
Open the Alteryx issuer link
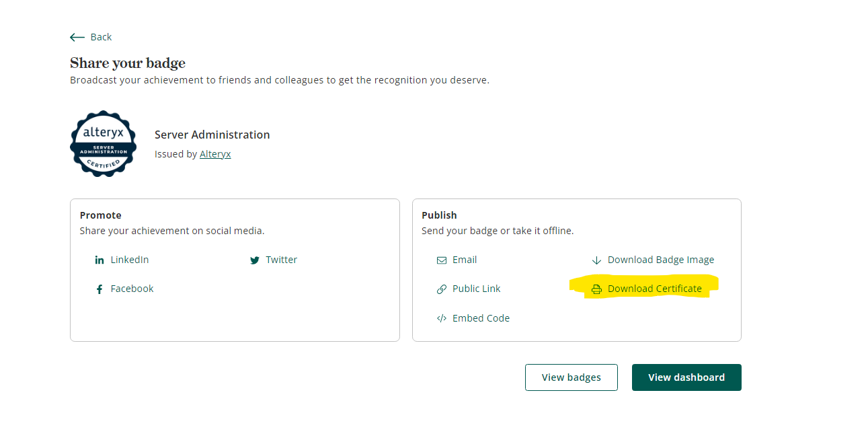(215, 153)
